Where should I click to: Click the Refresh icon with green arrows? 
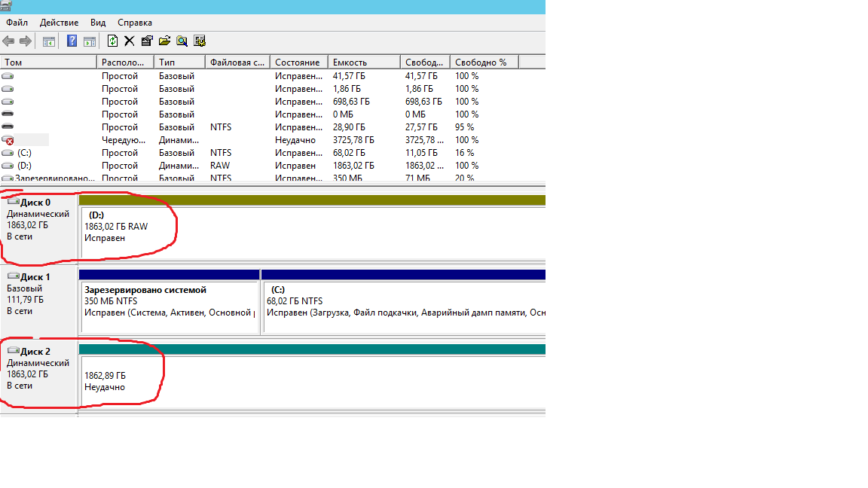[x=113, y=41]
